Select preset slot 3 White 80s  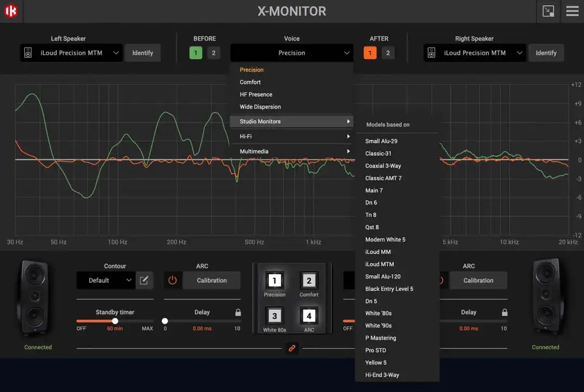pos(275,316)
